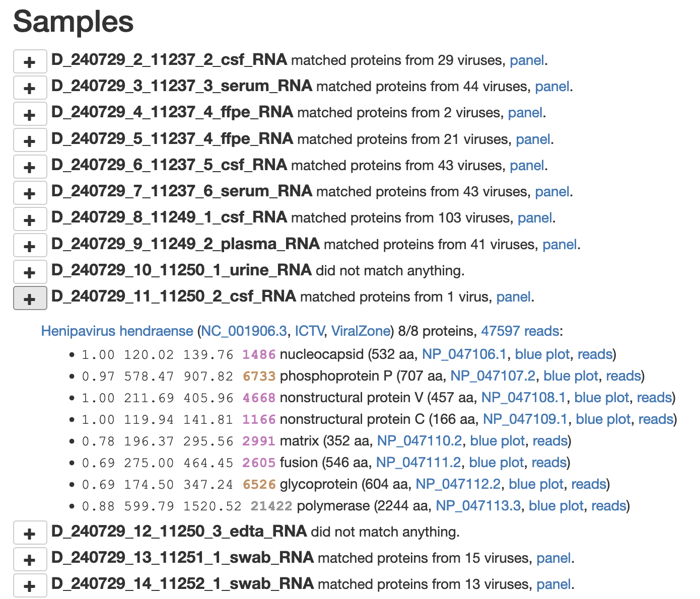Open NP_047107.2 phosphoprotein P accession link
This screenshot has height=599, width=700.
coord(493,376)
